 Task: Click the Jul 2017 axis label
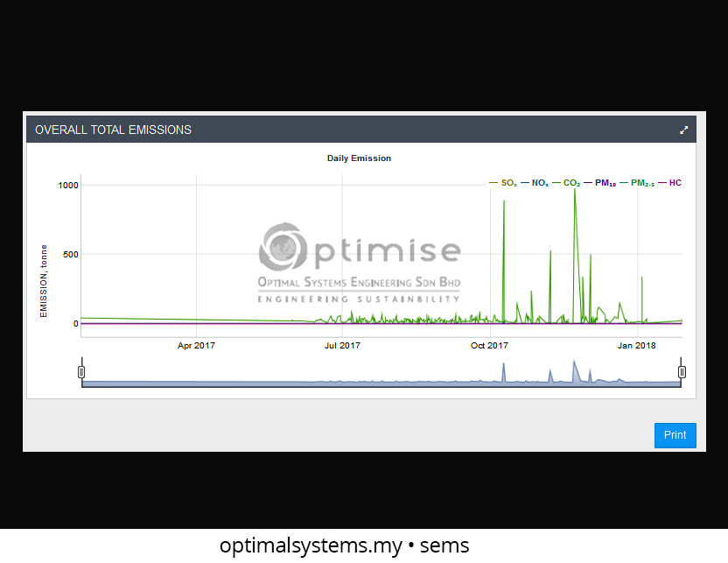[x=342, y=346]
